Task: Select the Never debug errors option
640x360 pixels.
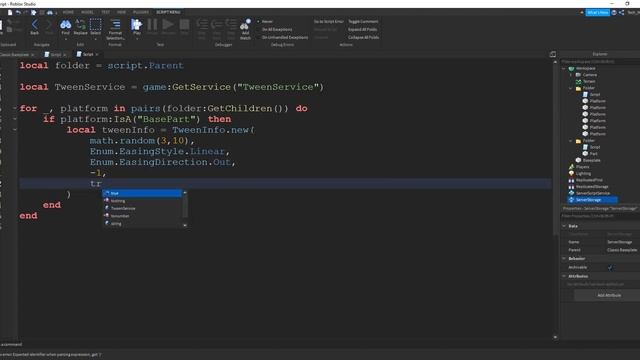Action: pyautogui.click(x=267, y=21)
